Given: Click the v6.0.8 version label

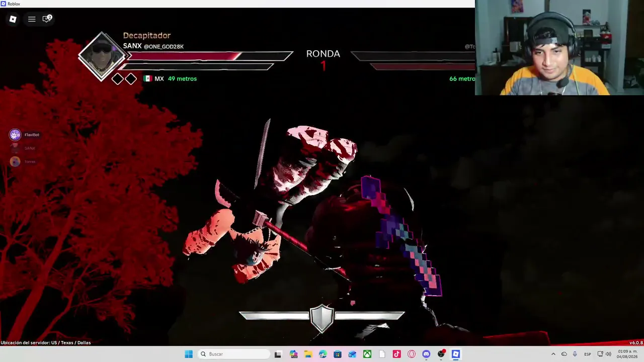Looking at the screenshot, I should tap(636, 343).
